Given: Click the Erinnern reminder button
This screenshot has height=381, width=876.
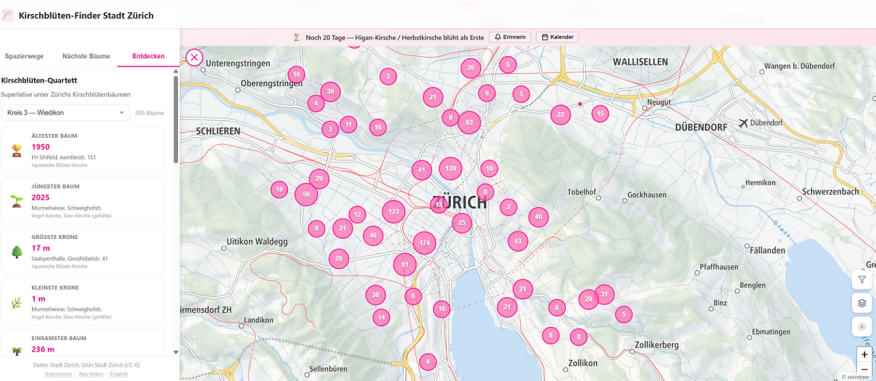Looking at the screenshot, I should 510,37.
